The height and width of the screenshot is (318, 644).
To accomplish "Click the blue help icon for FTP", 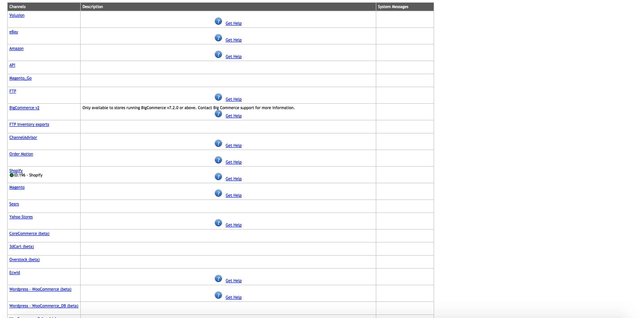I will pyautogui.click(x=218, y=97).
